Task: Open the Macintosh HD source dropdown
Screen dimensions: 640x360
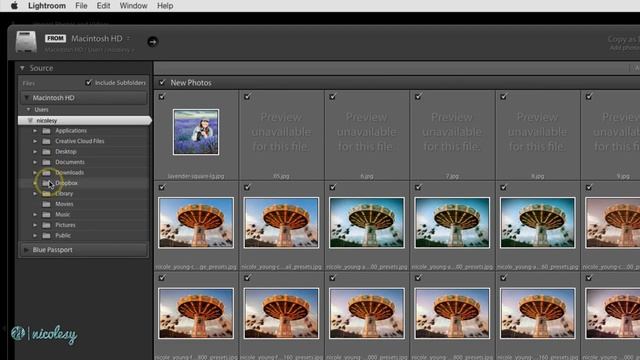Action: [100, 38]
